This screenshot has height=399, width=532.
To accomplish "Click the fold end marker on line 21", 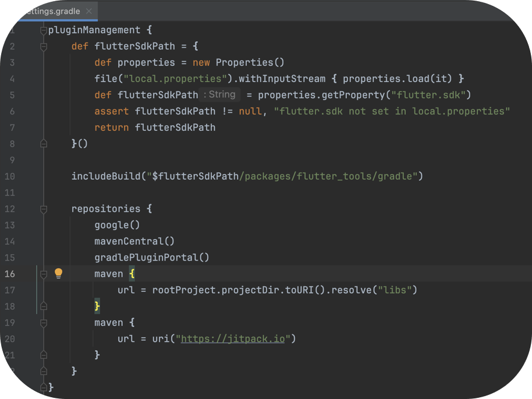I will [x=43, y=355].
